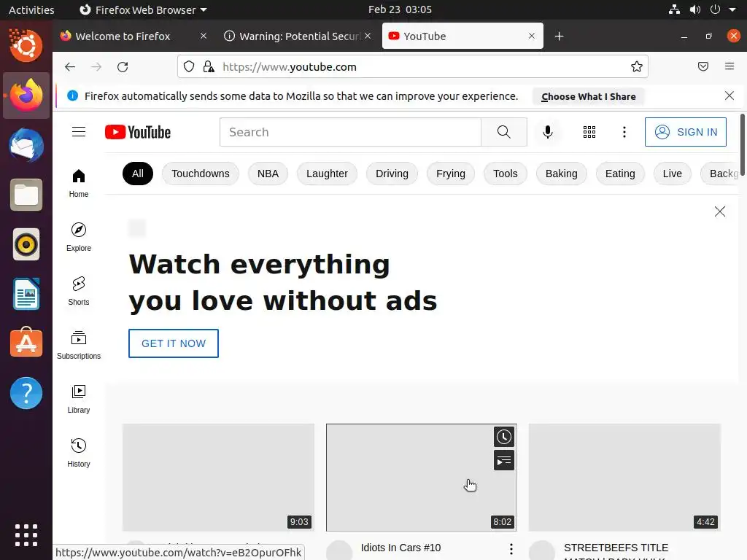Image resolution: width=747 pixels, height=560 pixels.
Task: Click the search magnifier button
Action: (503, 132)
